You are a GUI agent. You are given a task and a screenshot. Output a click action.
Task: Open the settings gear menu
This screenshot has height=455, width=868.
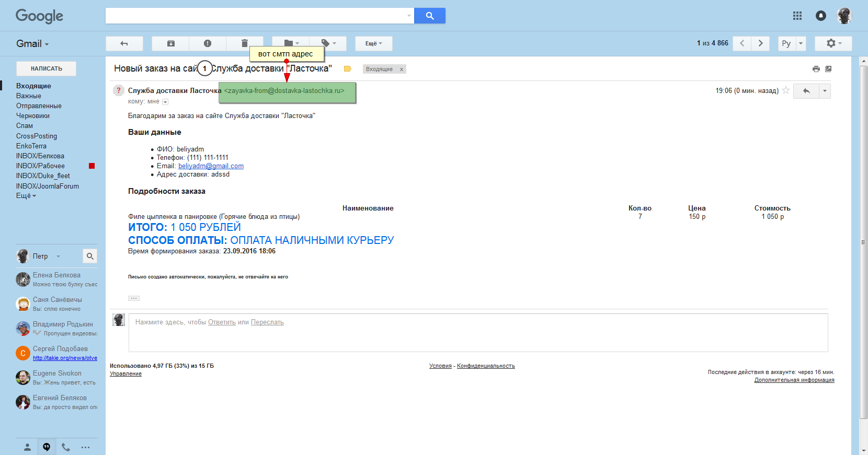pyautogui.click(x=833, y=43)
